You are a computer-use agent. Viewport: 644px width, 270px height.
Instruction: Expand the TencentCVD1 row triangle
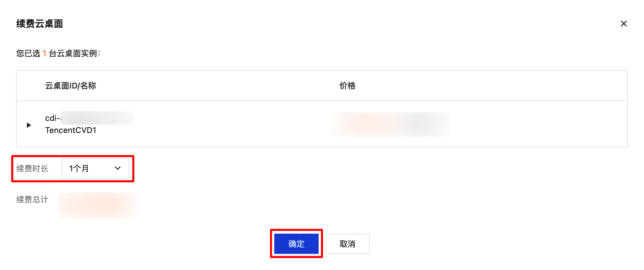click(29, 125)
